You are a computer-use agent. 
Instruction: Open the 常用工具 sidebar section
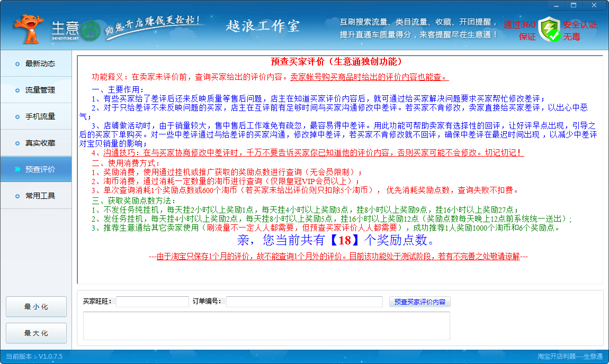pyautogui.click(x=36, y=196)
